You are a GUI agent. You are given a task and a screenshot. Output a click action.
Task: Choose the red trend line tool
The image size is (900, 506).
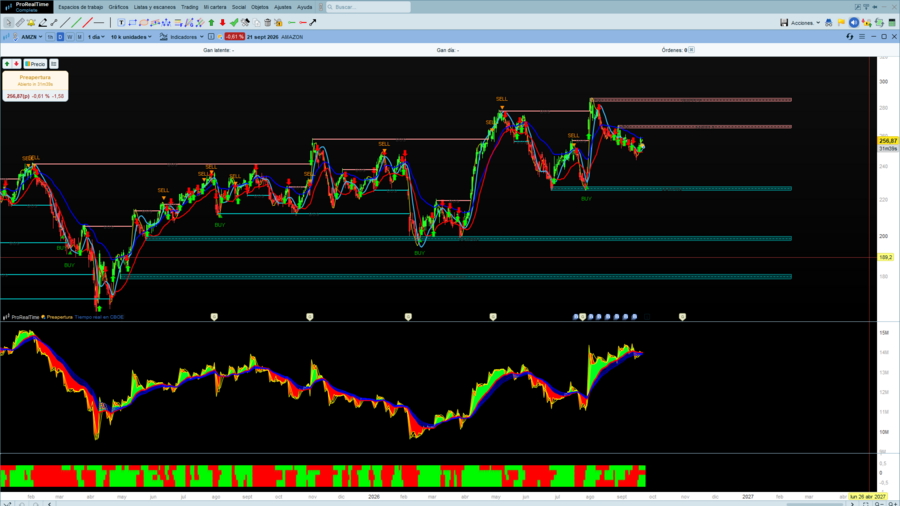tap(87, 22)
